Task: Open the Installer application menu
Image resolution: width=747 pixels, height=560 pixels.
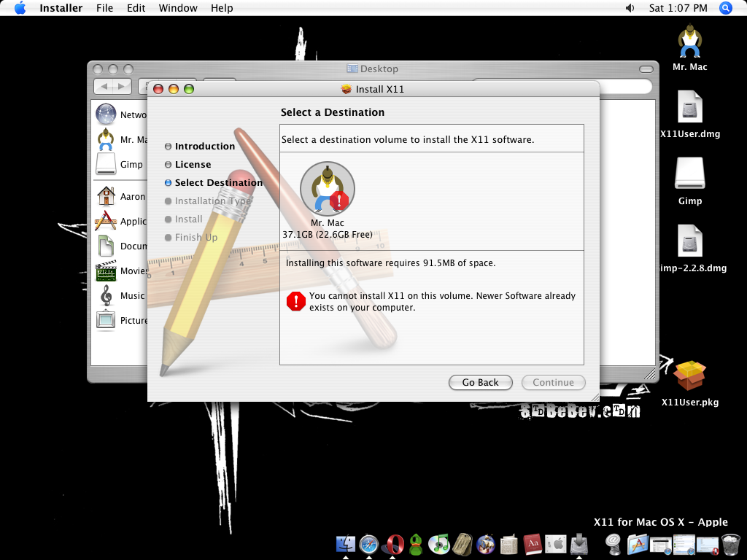Action: pyautogui.click(x=61, y=8)
